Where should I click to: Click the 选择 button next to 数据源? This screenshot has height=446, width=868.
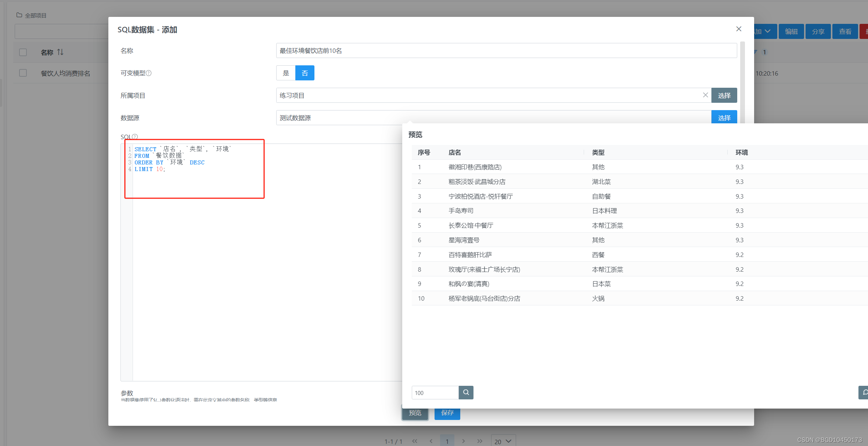(x=724, y=117)
